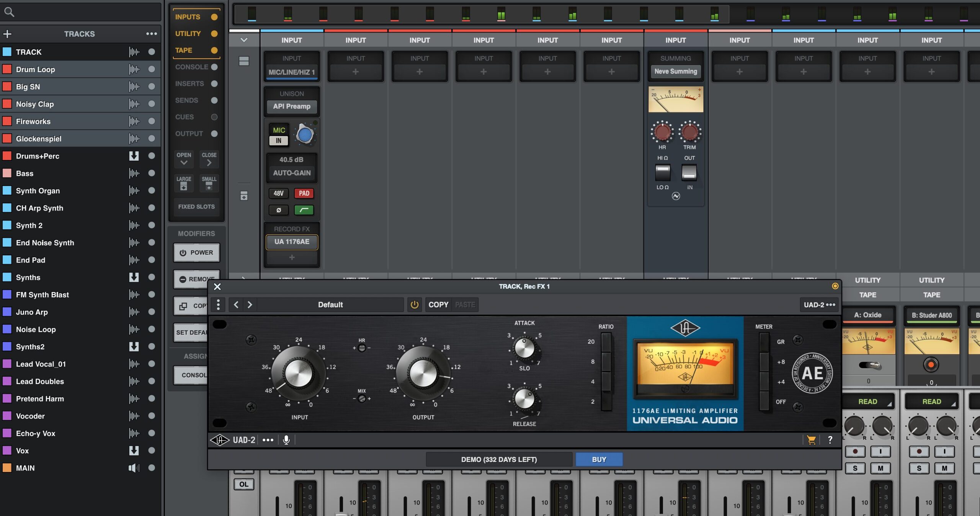Screen dimensions: 980x516
Task: Toggle TAPE section visibility
Action: tap(214, 50)
